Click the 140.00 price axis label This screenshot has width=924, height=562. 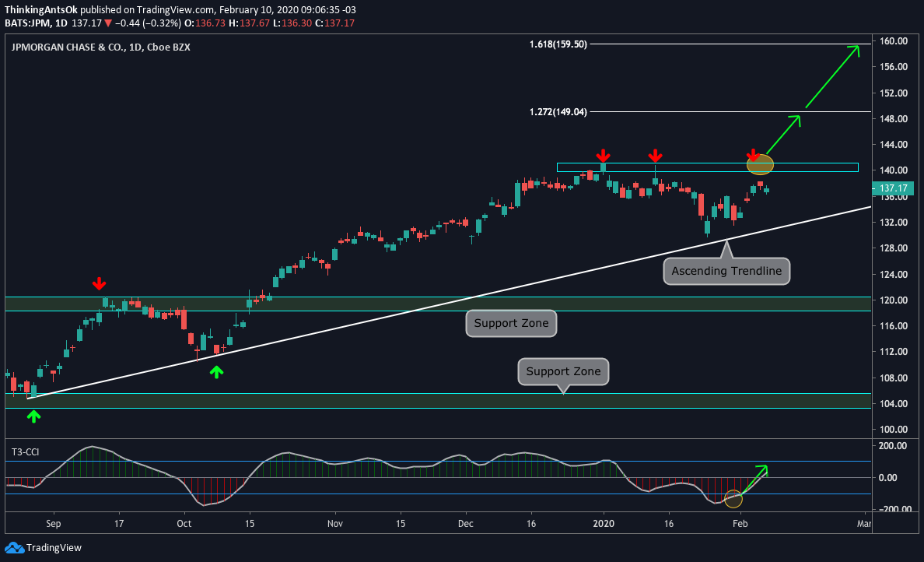coord(894,170)
